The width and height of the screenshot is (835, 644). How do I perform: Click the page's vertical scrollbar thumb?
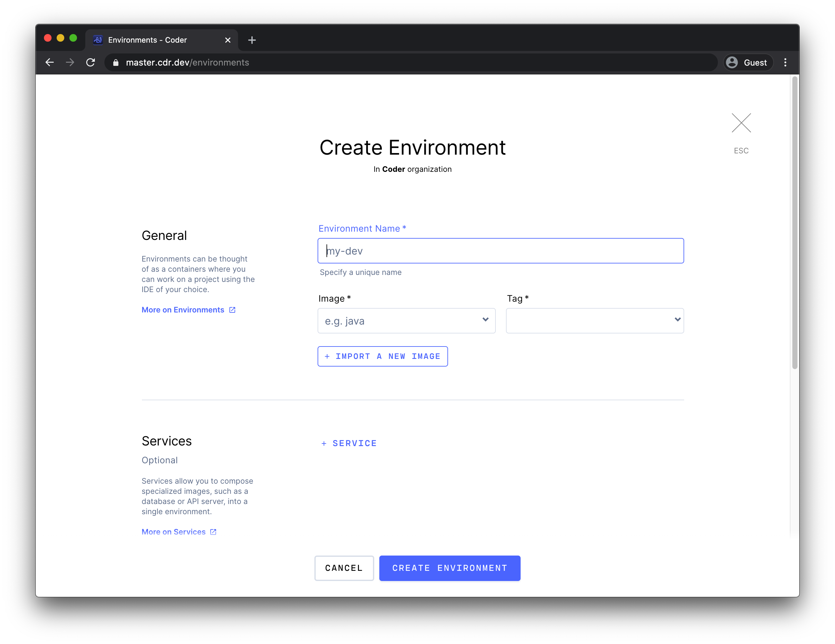tap(795, 222)
